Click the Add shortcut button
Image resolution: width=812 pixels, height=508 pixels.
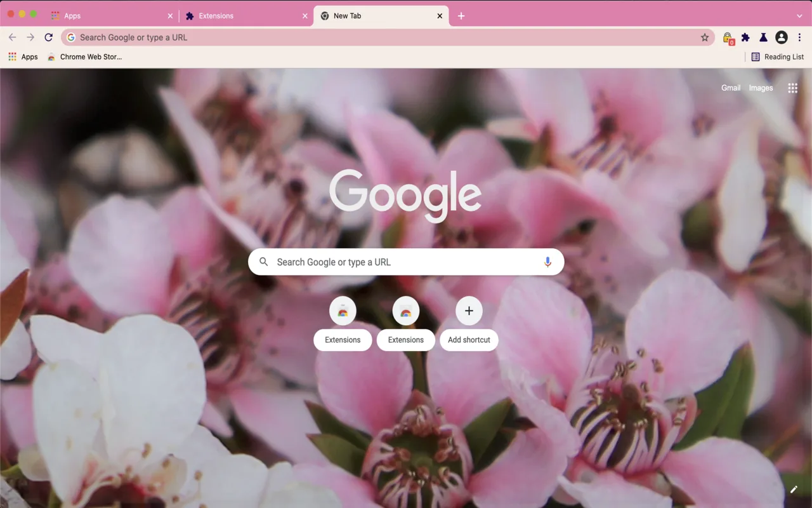coord(469,323)
